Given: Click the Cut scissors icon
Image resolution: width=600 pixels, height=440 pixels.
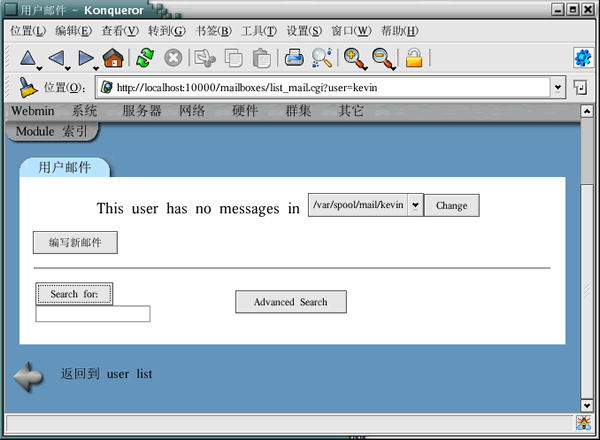Looking at the screenshot, I should [x=205, y=58].
